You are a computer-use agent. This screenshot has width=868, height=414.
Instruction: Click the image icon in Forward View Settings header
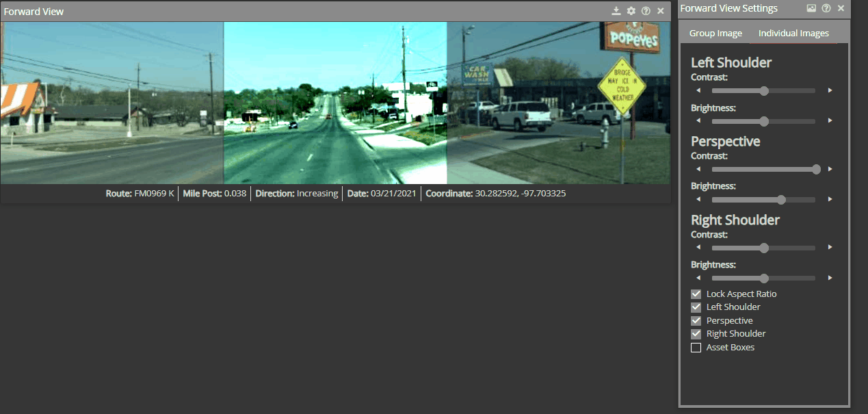[x=811, y=8]
